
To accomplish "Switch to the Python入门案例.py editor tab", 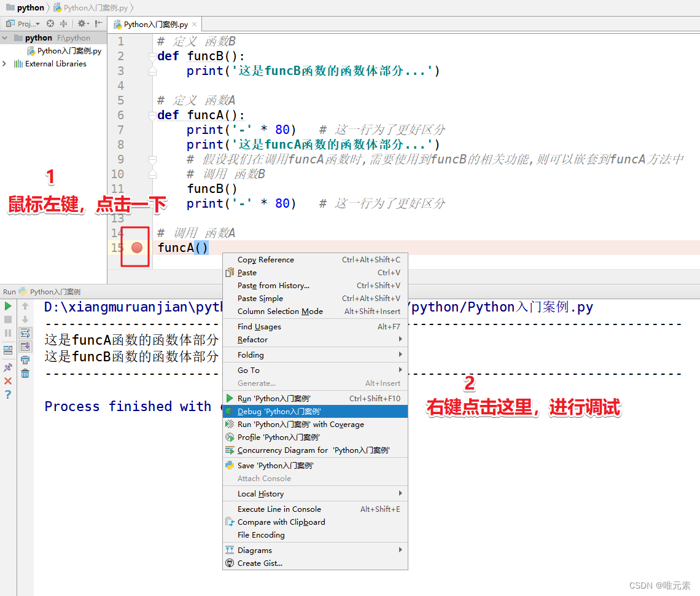I will click(x=152, y=23).
